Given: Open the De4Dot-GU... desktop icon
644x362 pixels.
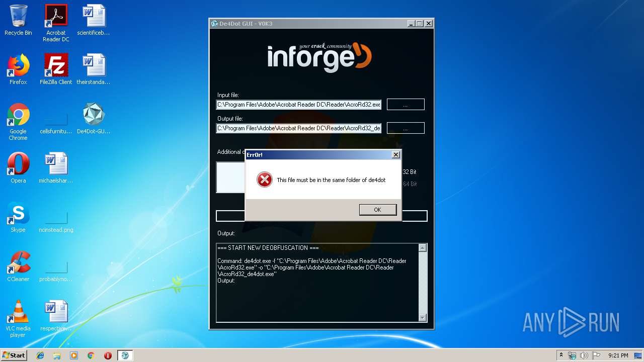Looking at the screenshot, I should [94, 119].
